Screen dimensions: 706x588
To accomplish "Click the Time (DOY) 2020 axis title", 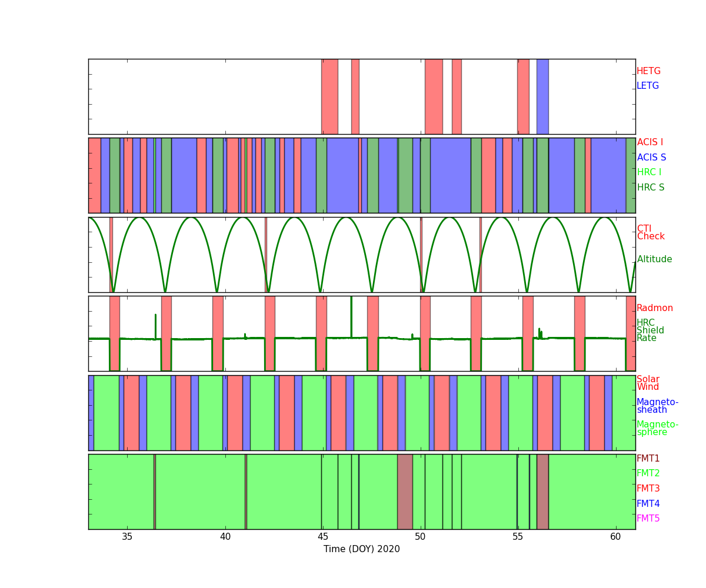I will tap(361, 549).
